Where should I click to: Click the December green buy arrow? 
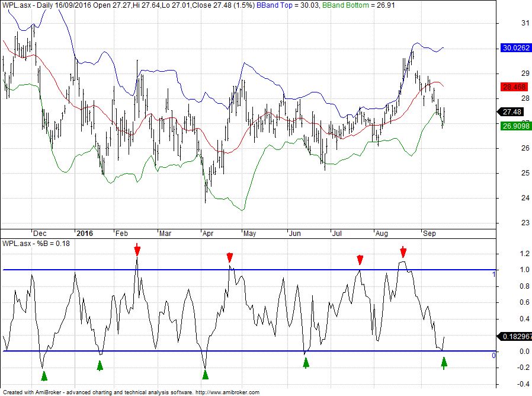44,376
